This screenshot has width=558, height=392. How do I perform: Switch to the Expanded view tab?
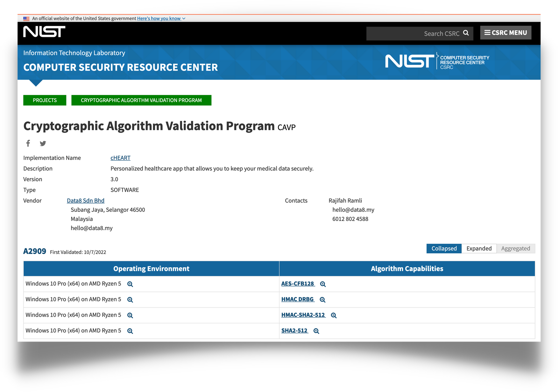(x=479, y=249)
